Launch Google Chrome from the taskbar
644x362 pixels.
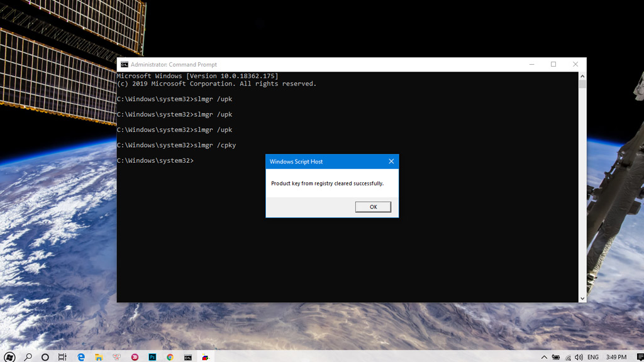[170, 357]
